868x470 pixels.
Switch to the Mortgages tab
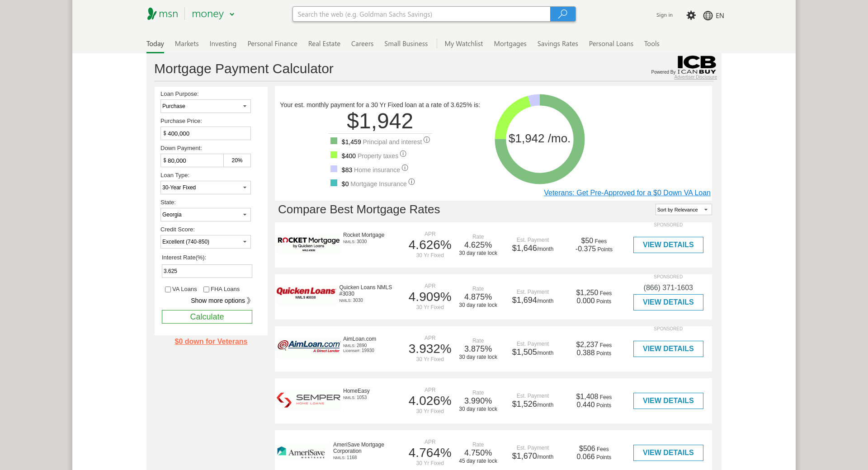(510, 44)
